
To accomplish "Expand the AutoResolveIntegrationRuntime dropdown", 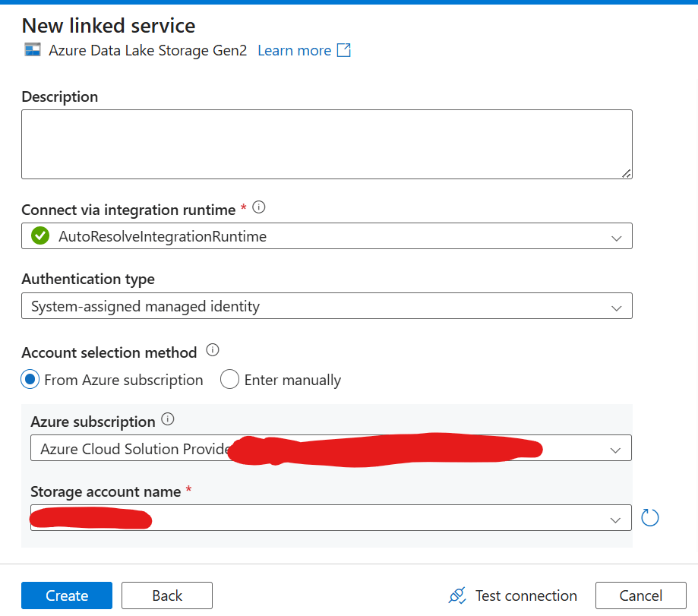I will [x=616, y=237].
